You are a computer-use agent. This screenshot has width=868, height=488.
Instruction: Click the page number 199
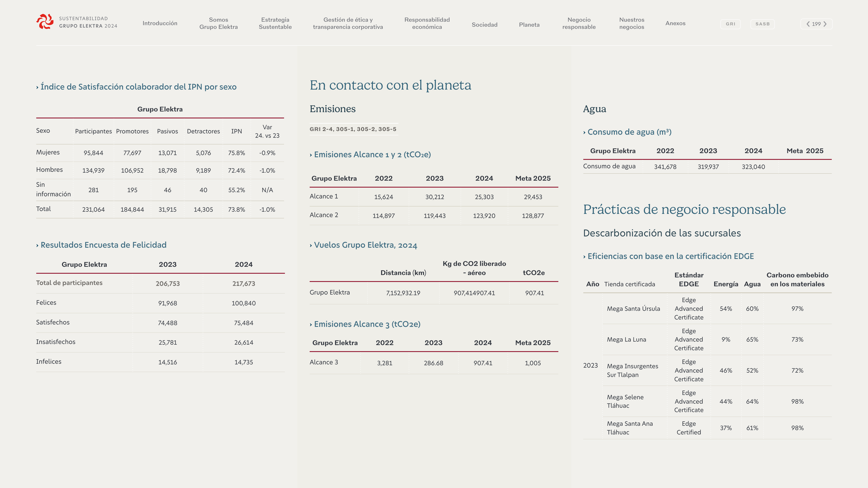[x=816, y=24]
